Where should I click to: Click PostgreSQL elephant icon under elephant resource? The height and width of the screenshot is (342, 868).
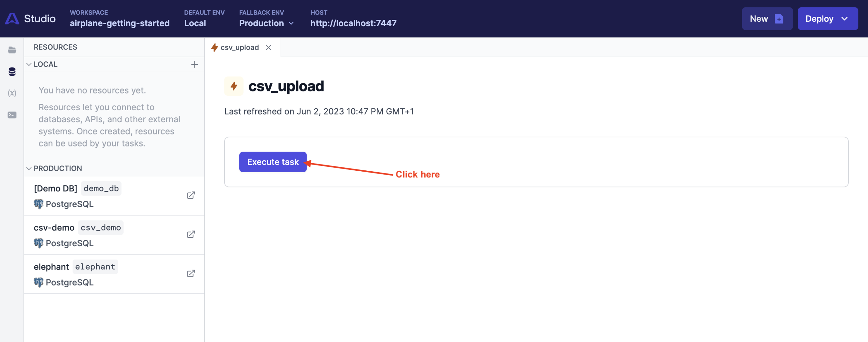coord(38,282)
